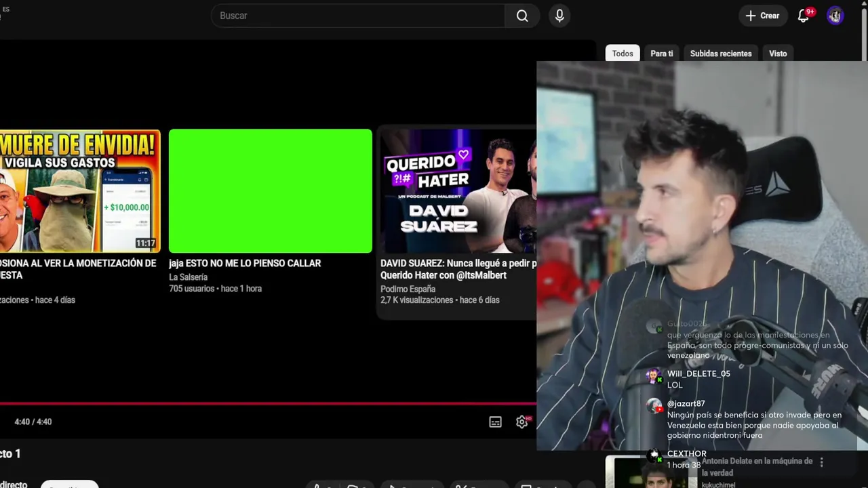Open sidebar thumbnail beside Antonia Delate title

click(x=651, y=472)
